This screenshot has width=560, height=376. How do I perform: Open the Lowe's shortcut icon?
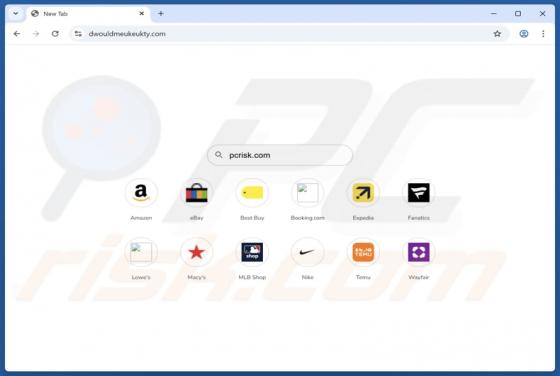pyautogui.click(x=141, y=252)
